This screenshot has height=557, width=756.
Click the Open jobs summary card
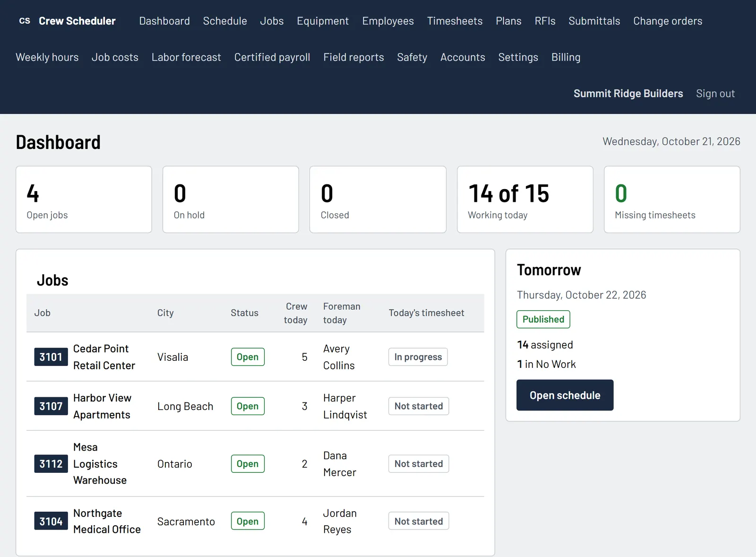pos(84,200)
